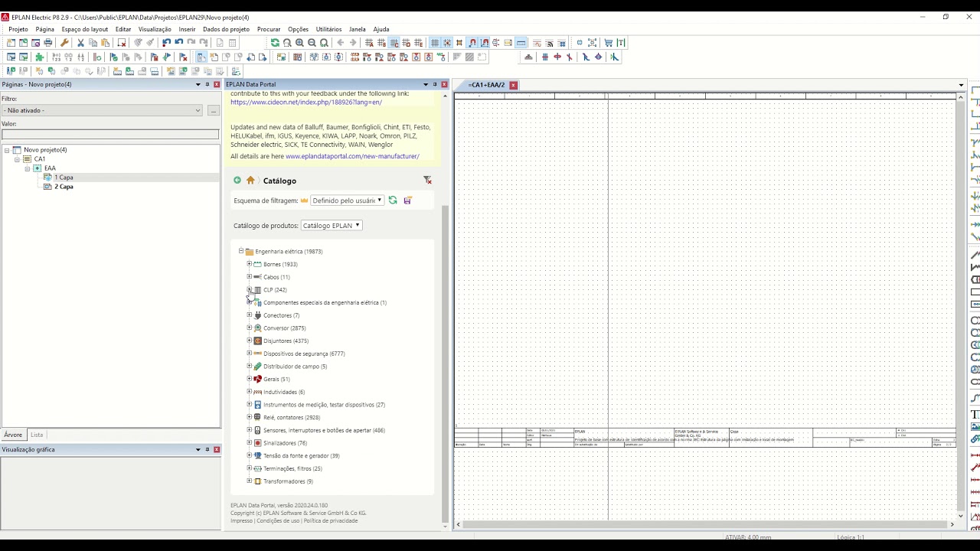This screenshot has height=551, width=980.
Task: Click the ... button beside Filtro
Action: click(x=214, y=110)
